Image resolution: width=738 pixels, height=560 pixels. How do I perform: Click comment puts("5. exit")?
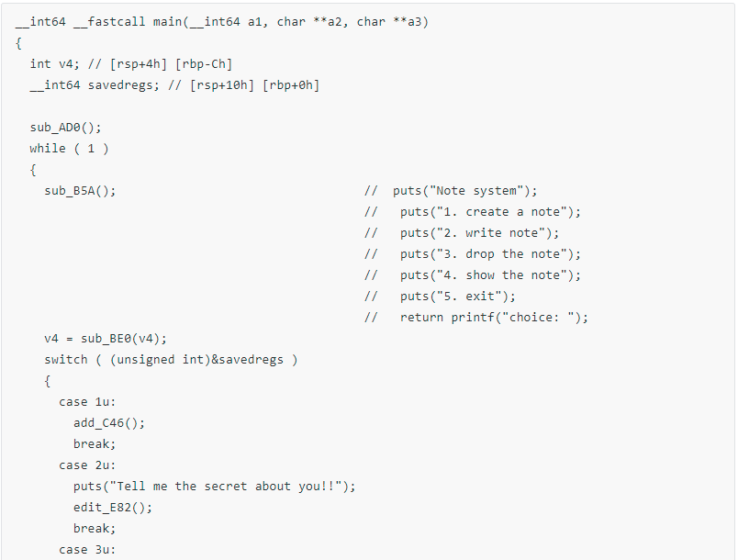tap(458, 296)
